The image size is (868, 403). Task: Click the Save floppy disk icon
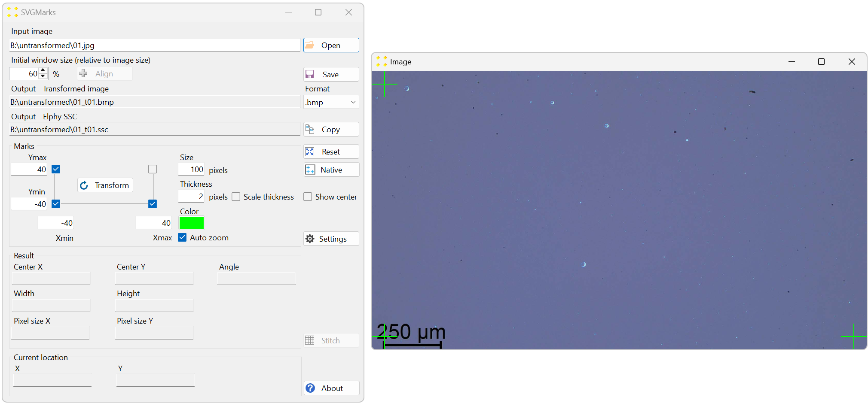(x=310, y=74)
